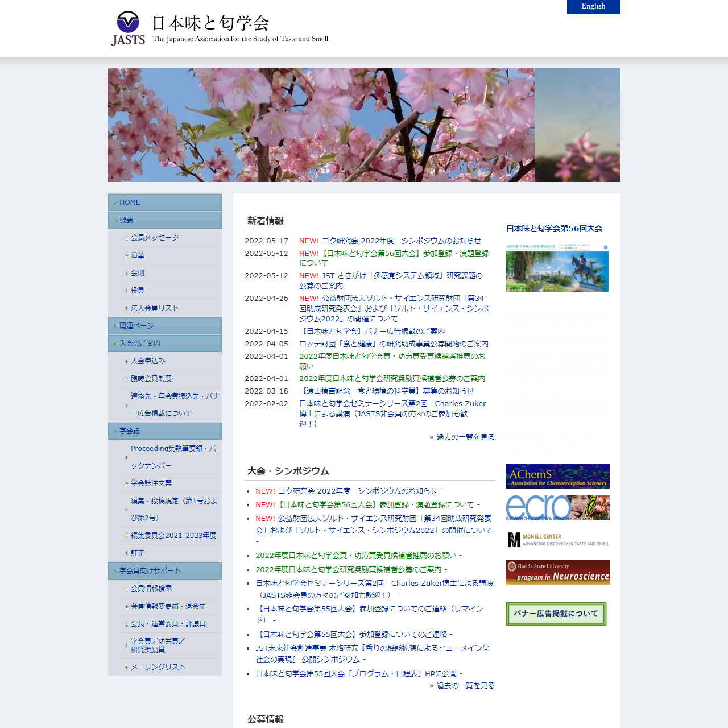The image size is (728, 728).
Task: Open the メーリングリスト sidebar link
Action: tap(158, 667)
